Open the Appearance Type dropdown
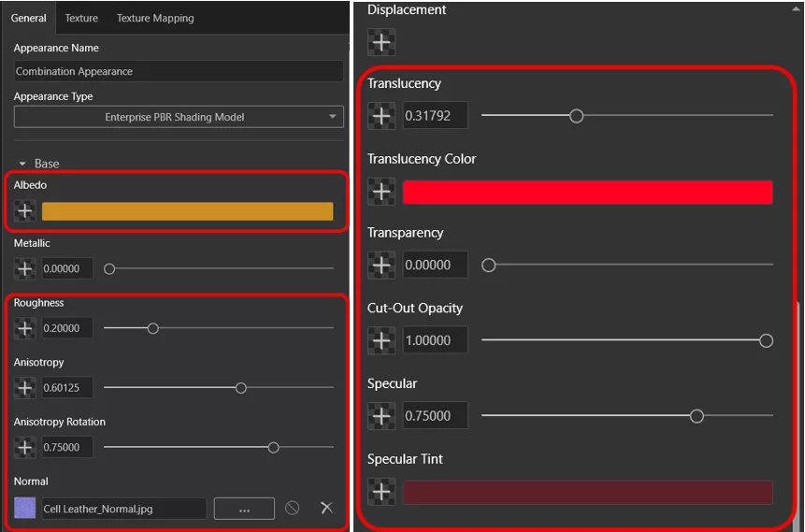805x532 pixels. [x=179, y=117]
